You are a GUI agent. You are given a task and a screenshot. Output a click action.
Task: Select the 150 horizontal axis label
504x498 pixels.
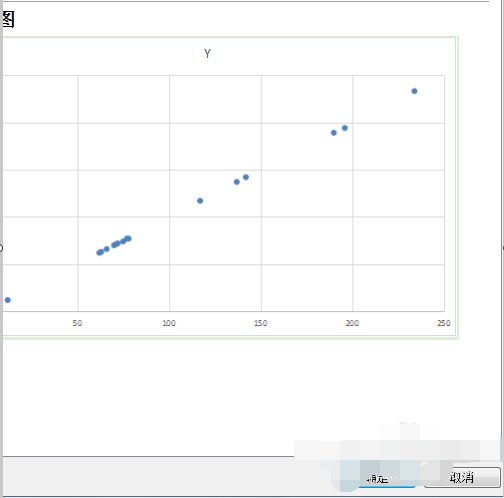(x=260, y=323)
